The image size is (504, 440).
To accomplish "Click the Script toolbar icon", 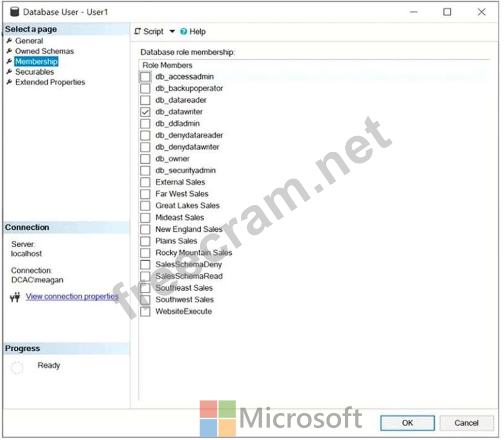I will pyautogui.click(x=137, y=31).
